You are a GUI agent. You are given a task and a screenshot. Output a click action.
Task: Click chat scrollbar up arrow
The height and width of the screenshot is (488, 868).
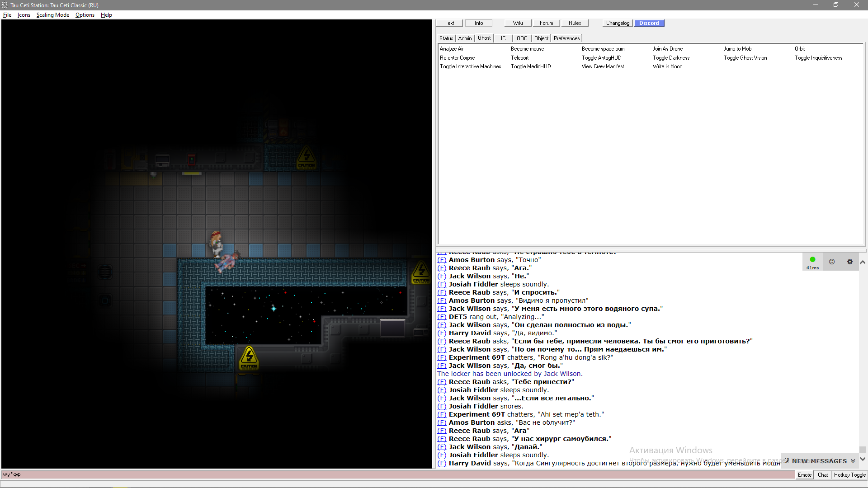click(x=863, y=262)
